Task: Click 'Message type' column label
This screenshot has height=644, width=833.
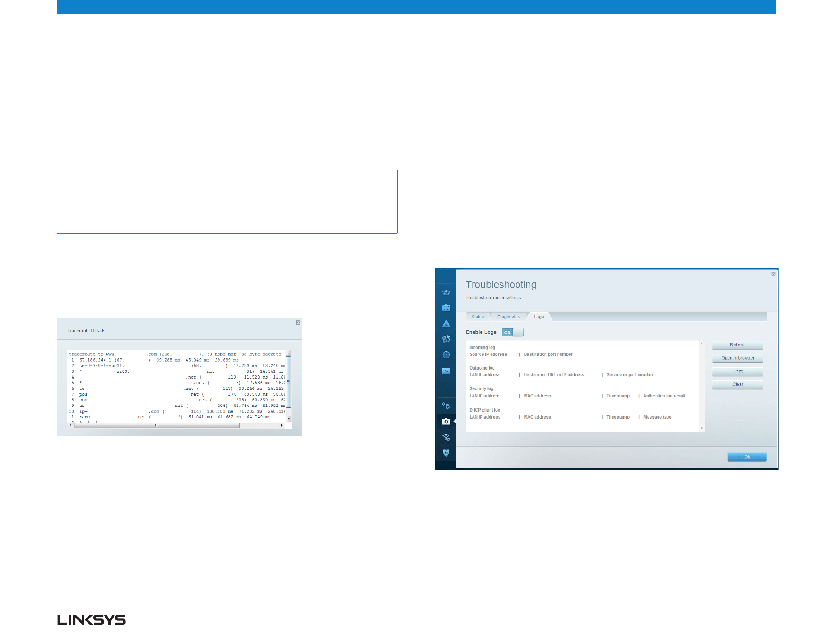Action: pos(657,417)
